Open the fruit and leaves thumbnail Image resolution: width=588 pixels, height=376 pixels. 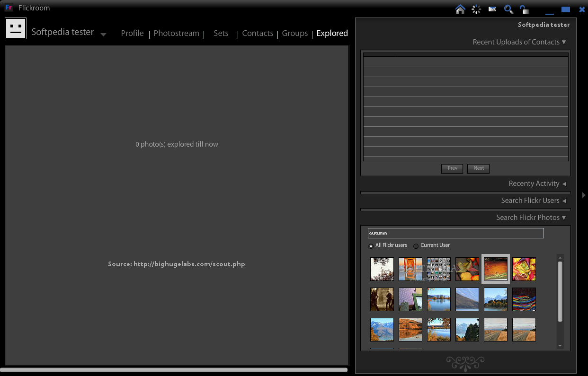tap(467, 269)
